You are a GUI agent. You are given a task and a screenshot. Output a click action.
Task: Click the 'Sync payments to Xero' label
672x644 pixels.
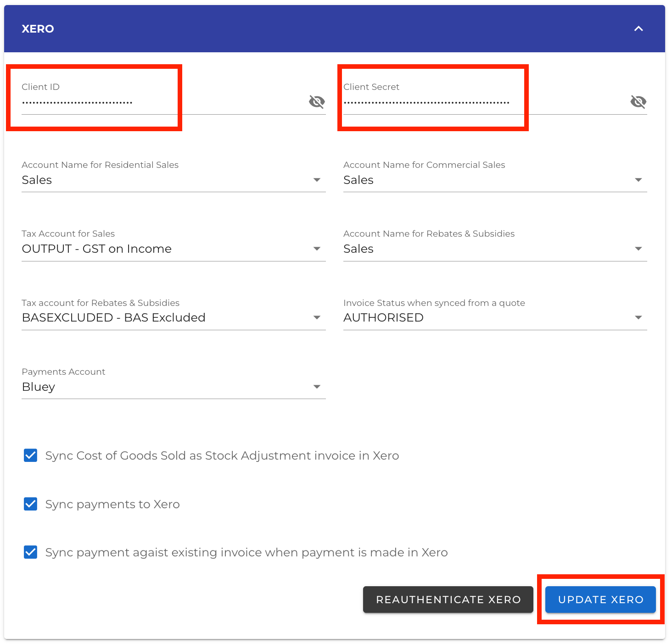pos(112,504)
